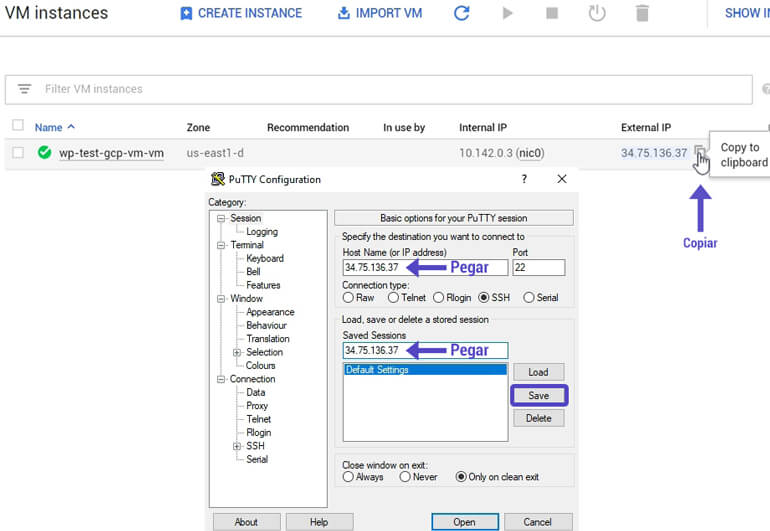
Task: Click the Load session button
Action: click(x=539, y=372)
